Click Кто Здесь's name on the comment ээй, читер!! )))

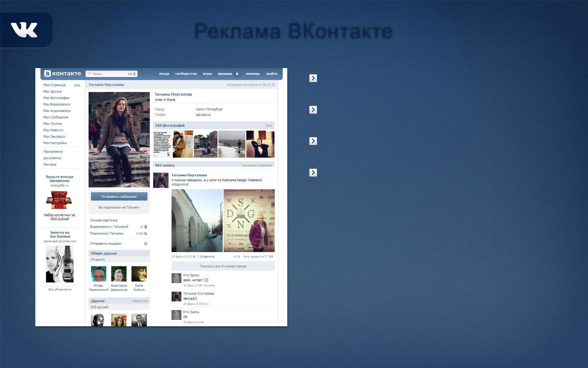(191, 275)
